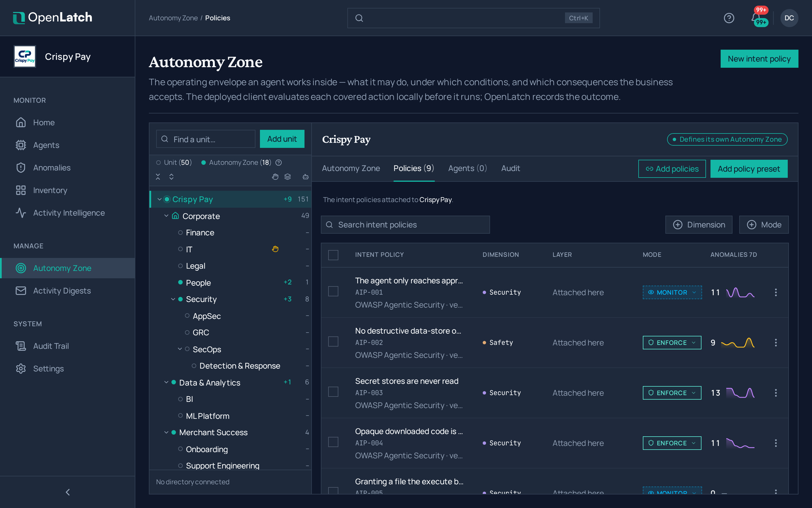The image size is (812, 508).
Task: Collapse the Data & Analytics node
Action: (166, 382)
